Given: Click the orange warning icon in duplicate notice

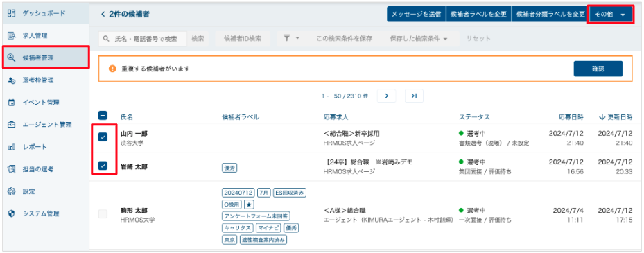Looking at the screenshot, I should (x=112, y=69).
